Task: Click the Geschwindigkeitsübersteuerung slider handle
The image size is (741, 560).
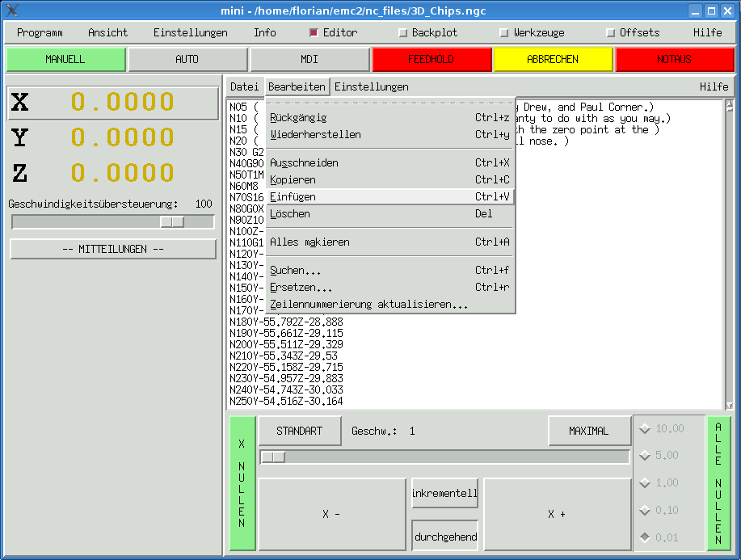Action: 172,222
